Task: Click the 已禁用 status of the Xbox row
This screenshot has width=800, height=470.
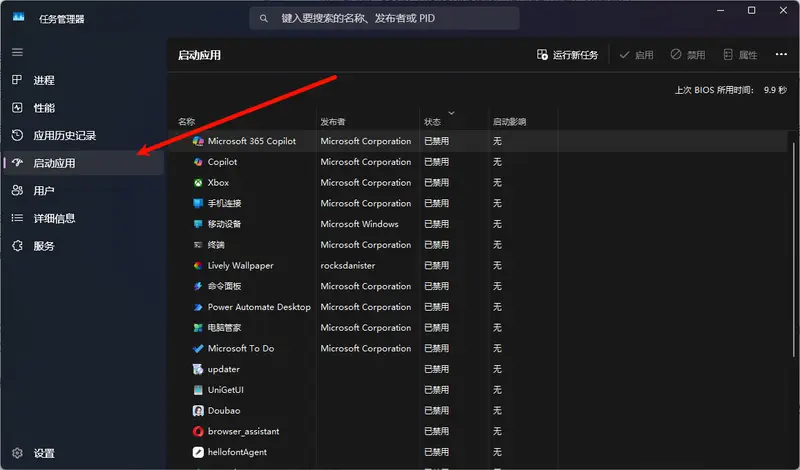Action: [436, 183]
